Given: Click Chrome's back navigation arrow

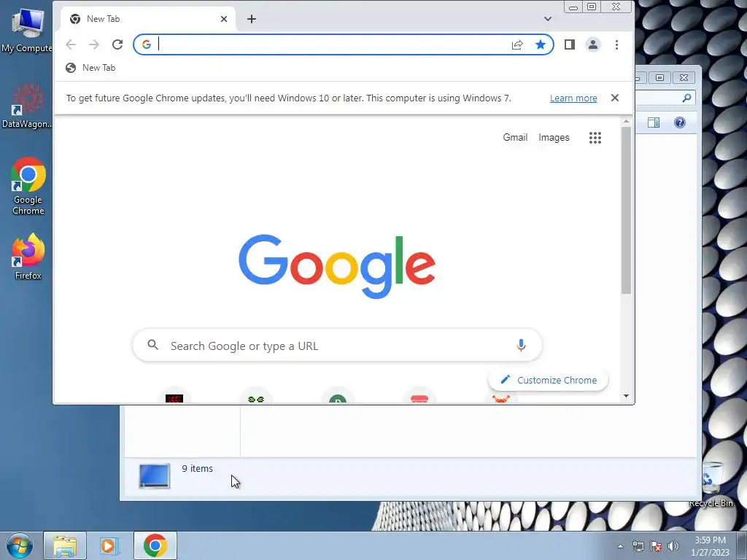Looking at the screenshot, I should [71, 44].
